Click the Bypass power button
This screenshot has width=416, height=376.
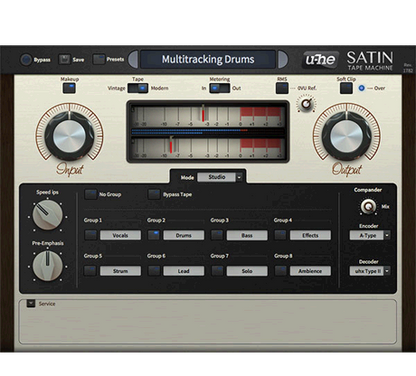26,60
